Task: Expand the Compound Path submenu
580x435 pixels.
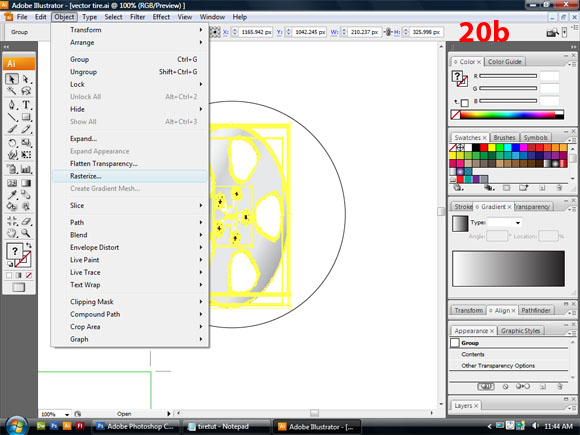Action: coord(129,314)
